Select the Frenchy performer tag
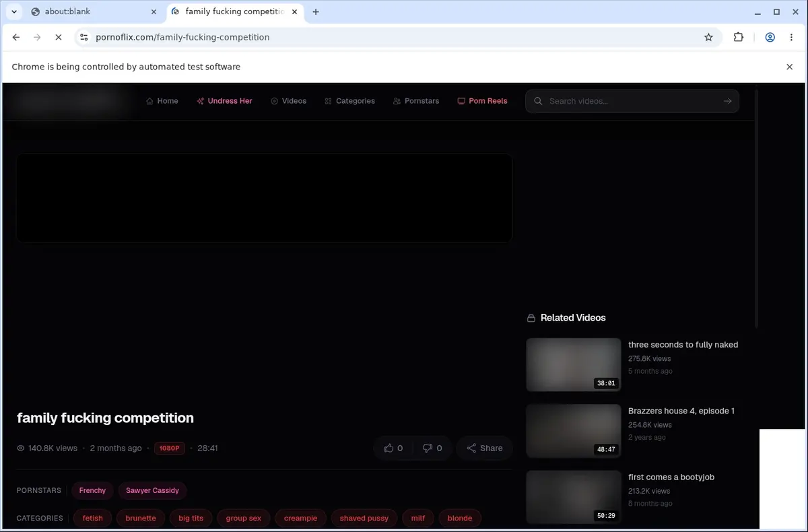The height and width of the screenshot is (532, 808). [92, 490]
